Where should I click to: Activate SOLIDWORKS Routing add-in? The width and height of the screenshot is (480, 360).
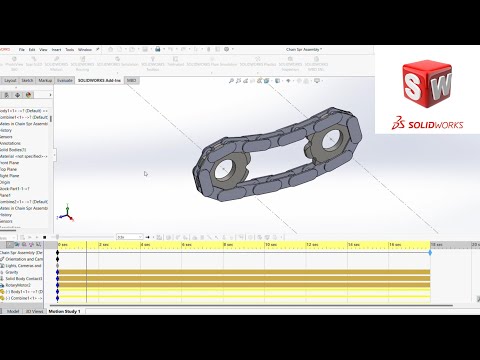(x=82, y=64)
